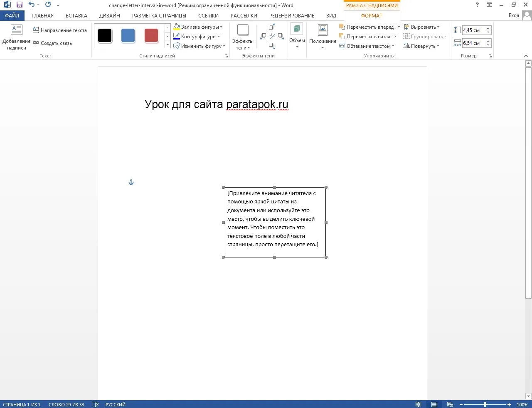Switch to the РАССЫЛКИ tab

[244, 15]
